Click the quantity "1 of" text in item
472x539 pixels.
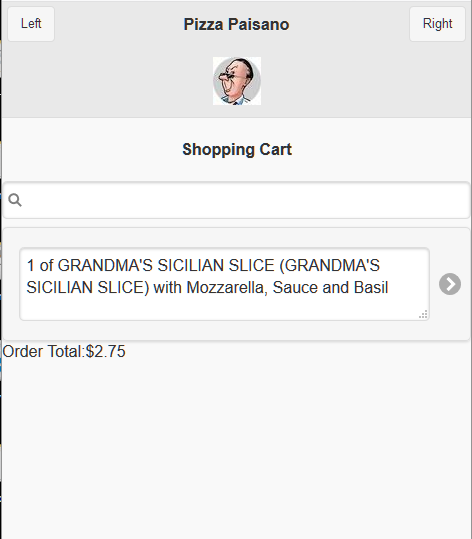coord(40,266)
